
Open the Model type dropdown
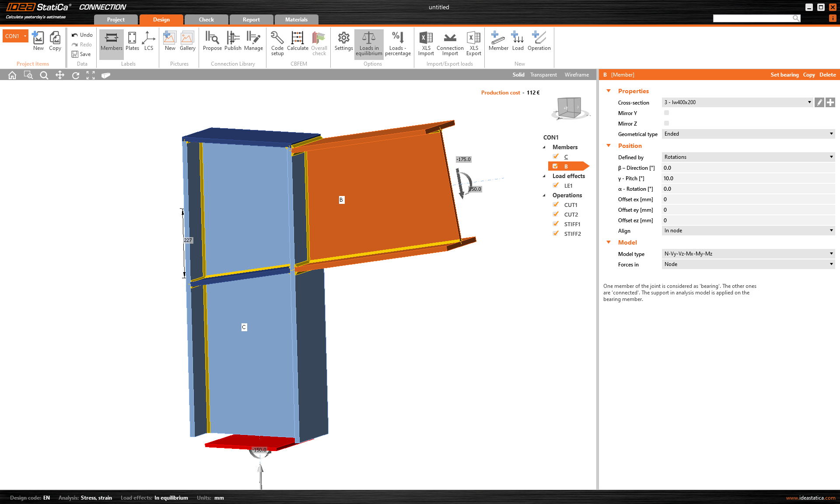coord(748,254)
